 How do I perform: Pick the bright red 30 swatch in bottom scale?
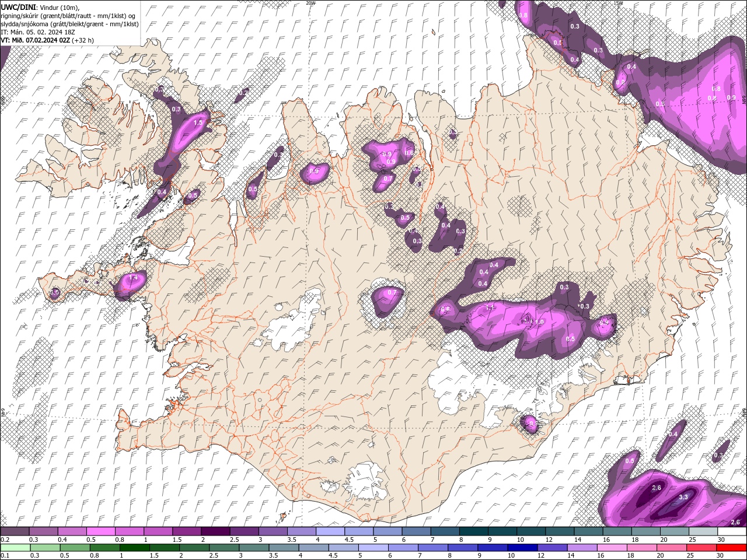[732, 547]
